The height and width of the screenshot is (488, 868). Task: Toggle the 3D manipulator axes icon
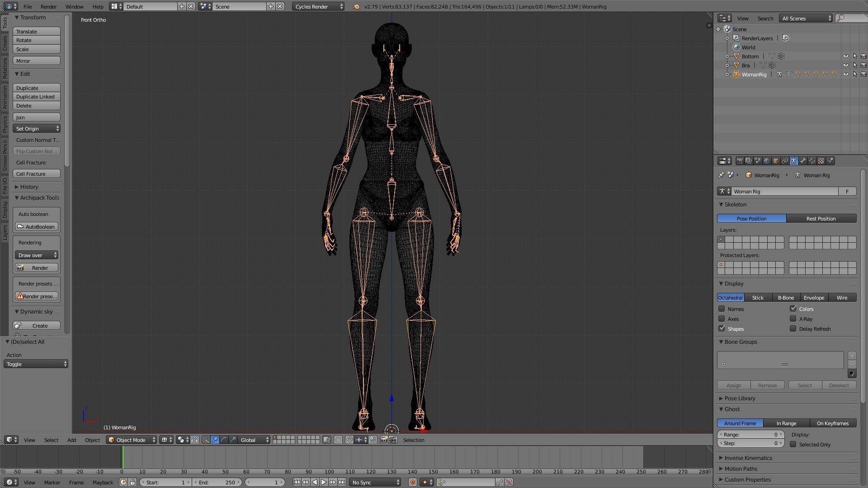[206, 440]
